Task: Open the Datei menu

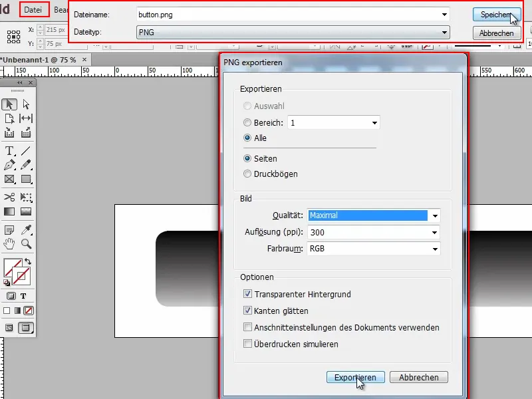Action: [x=33, y=10]
